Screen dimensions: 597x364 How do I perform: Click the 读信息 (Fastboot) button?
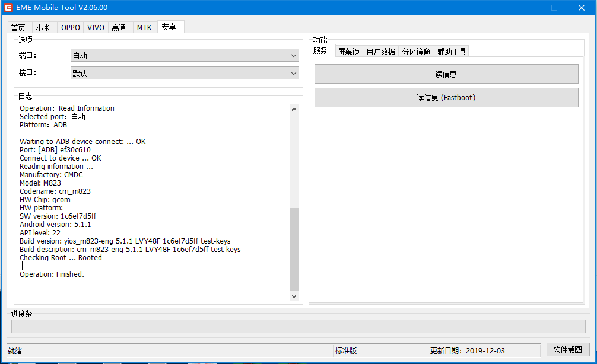tap(446, 98)
